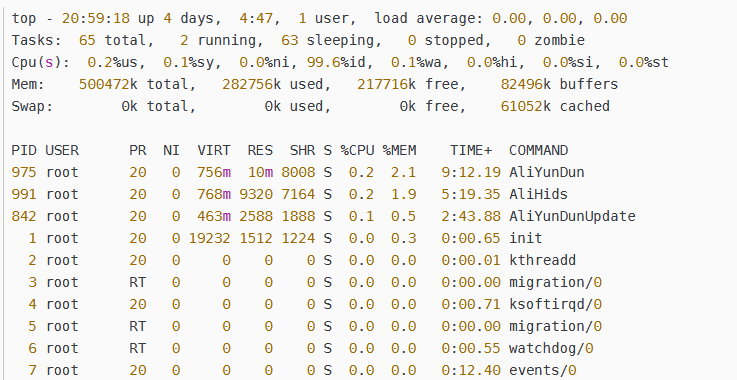
Task: Click PID 842 in the process list
Action: pos(24,216)
